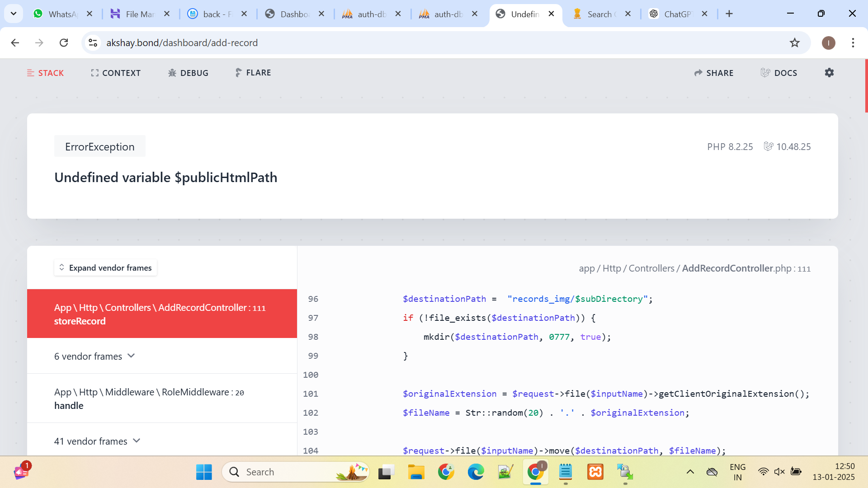Open the Windows Start menu
This screenshot has width=868, height=488.
[204, 472]
